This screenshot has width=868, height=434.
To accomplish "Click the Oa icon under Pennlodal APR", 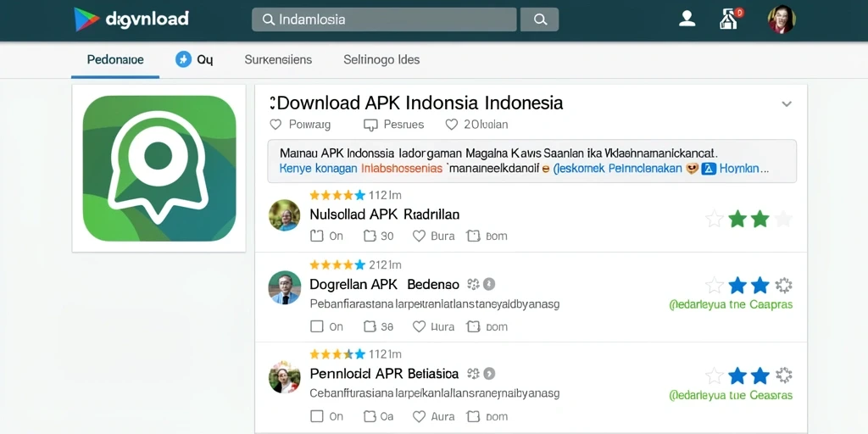I will click(370, 416).
